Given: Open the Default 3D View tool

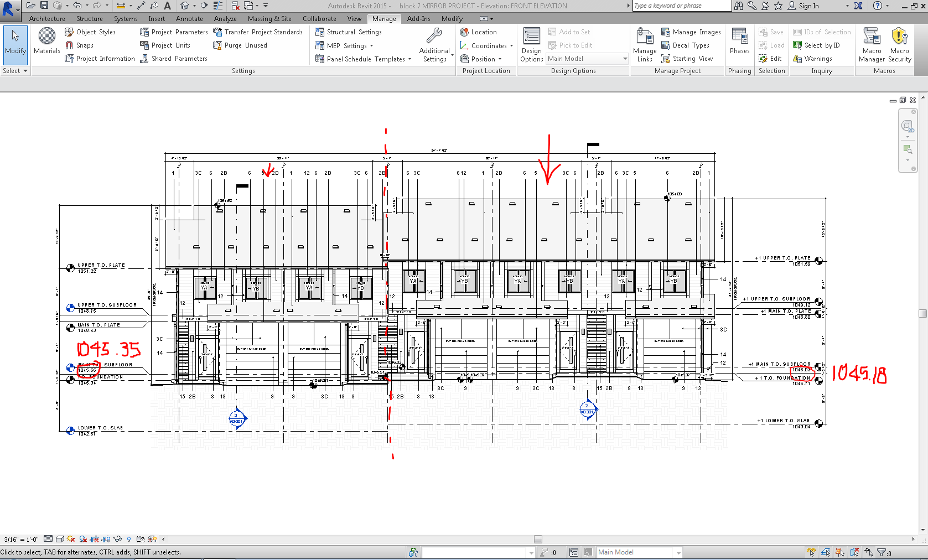Looking at the screenshot, I should [x=185, y=6].
